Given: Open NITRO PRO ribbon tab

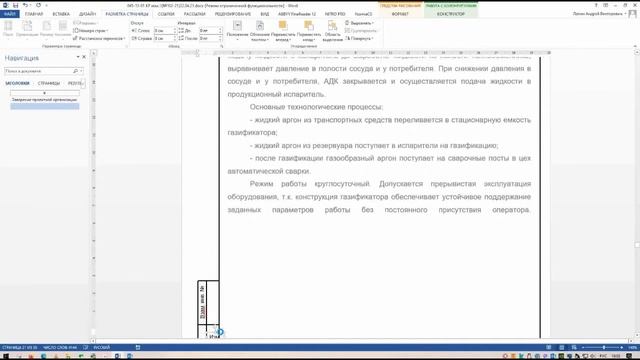Looking at the screenshot, I should point(335,14).
